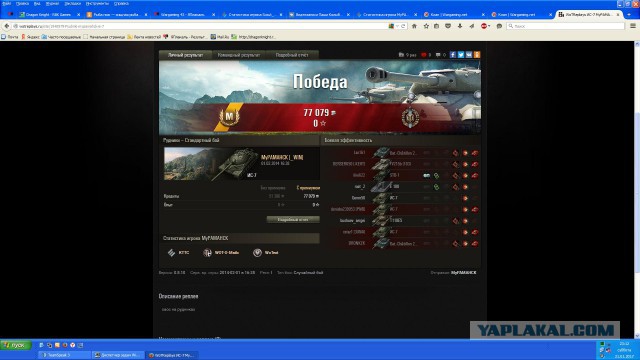The height and width of the screenshot is (360, 640).
Task: Open the Правка menu
Action: 22,3
